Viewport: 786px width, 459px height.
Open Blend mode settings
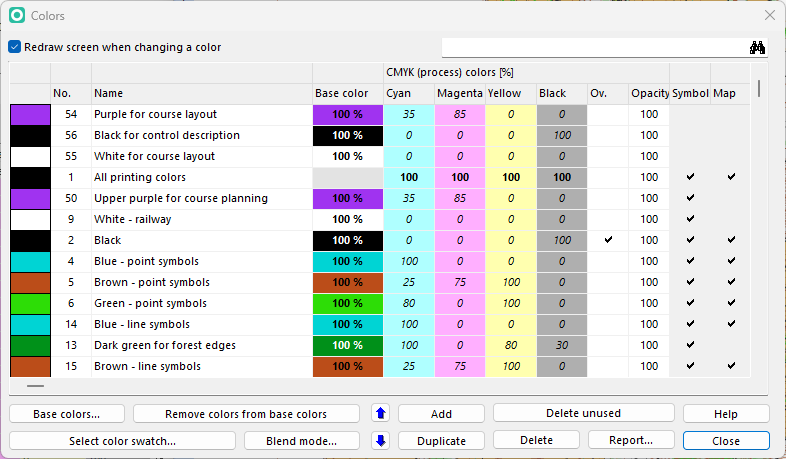(x=302, y=441)
